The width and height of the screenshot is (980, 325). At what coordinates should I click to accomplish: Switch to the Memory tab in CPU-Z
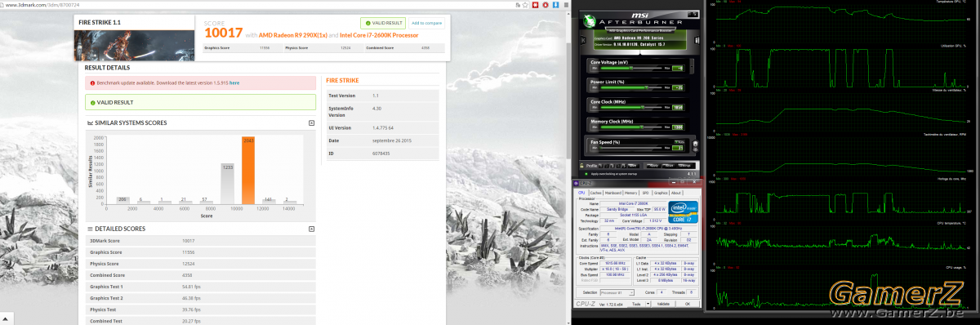pyautogui.click(x=630, y=193)
